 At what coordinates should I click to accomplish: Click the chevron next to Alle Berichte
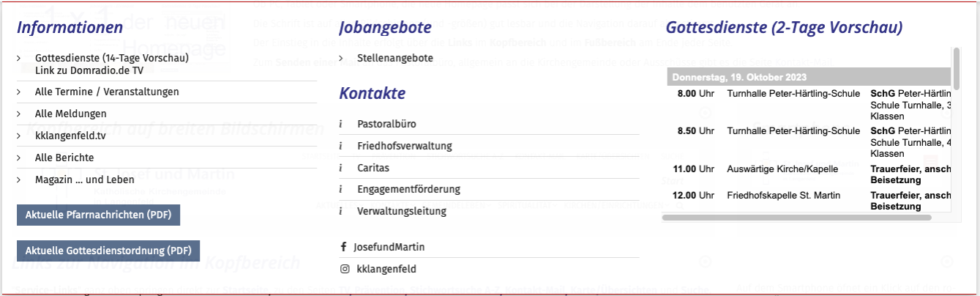tap(19, 158)
